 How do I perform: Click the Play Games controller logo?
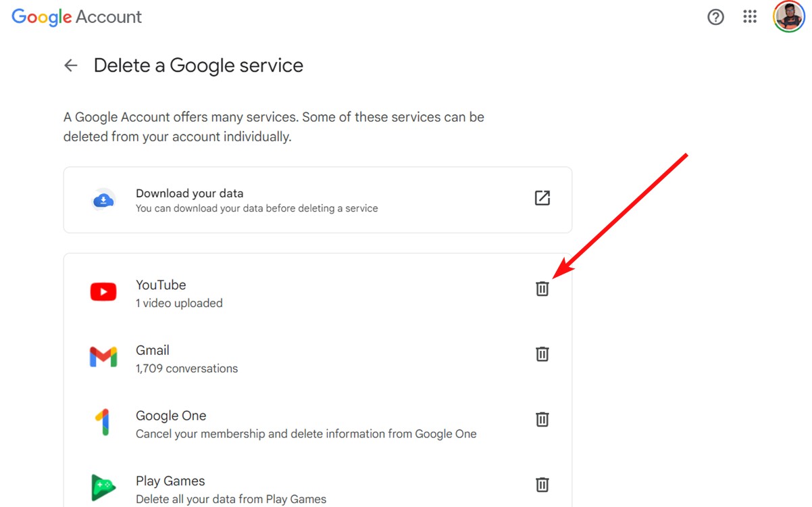(103, 487)
